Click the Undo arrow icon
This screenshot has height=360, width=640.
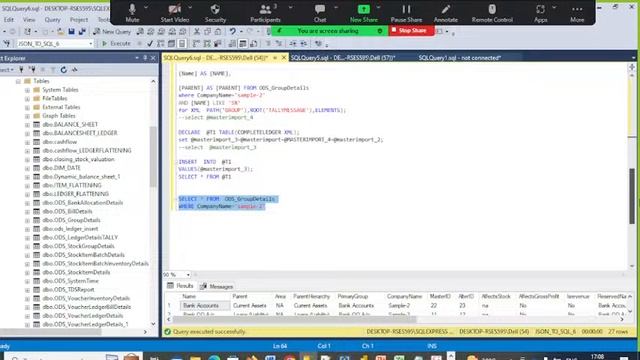(x=232, y=31)
